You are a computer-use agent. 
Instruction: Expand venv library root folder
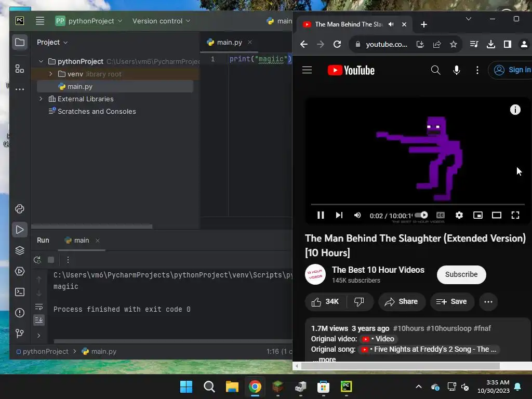pos(51,74)
